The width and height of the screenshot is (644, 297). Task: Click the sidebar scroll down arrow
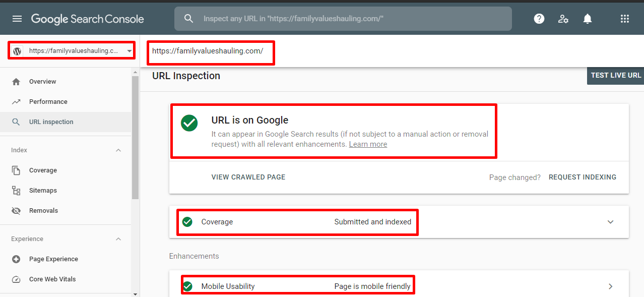(x=135, y=293)
